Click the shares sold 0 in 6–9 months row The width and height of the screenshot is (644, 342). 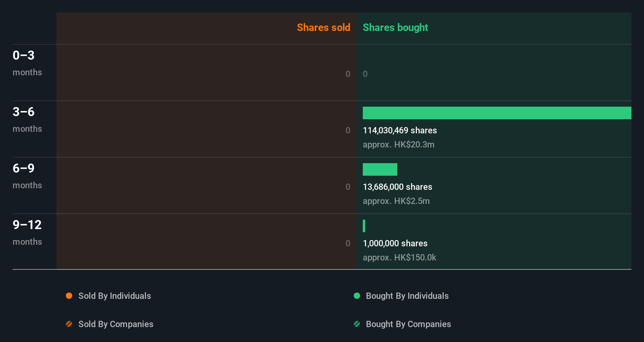348,187
